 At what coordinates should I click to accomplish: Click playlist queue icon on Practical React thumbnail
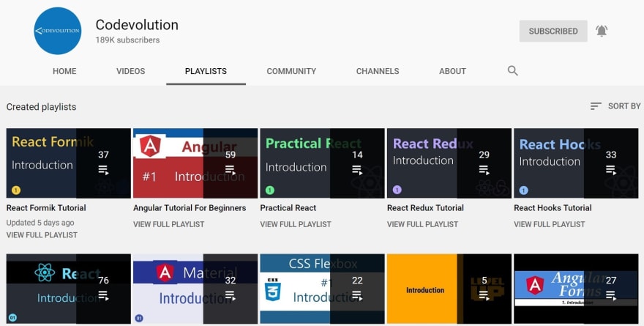coord(357,170)
